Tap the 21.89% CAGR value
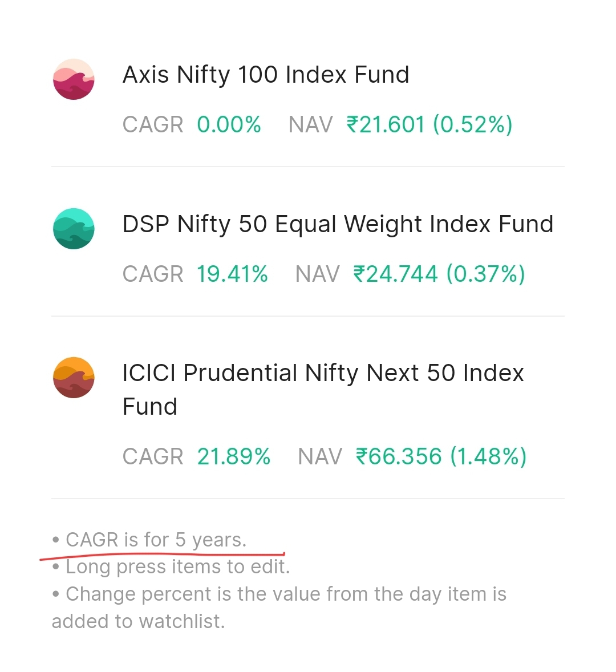 (x=233, y=456)
